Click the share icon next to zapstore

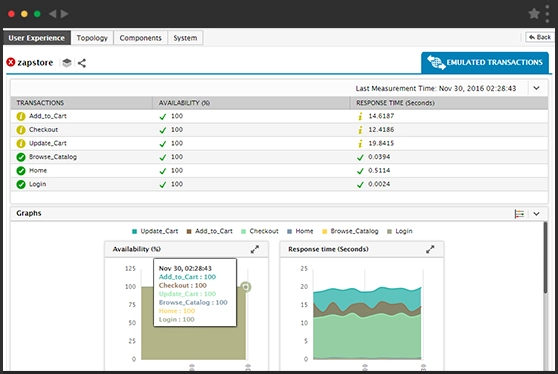tap(82, 63)
